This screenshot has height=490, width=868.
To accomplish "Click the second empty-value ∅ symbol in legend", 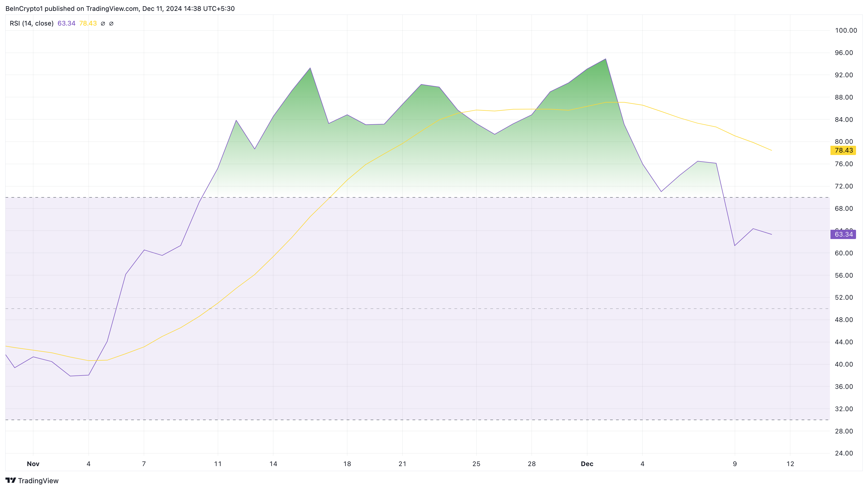I will 111,24.
